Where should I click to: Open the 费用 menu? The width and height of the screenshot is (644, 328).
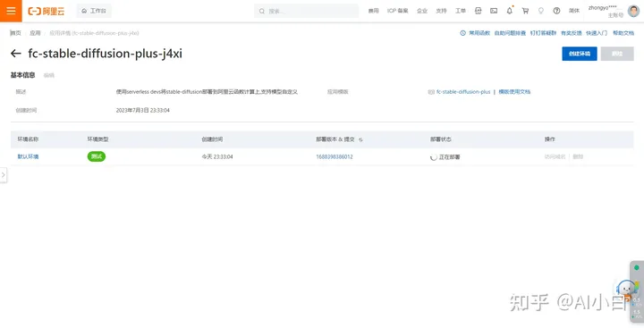coord(373,11)
